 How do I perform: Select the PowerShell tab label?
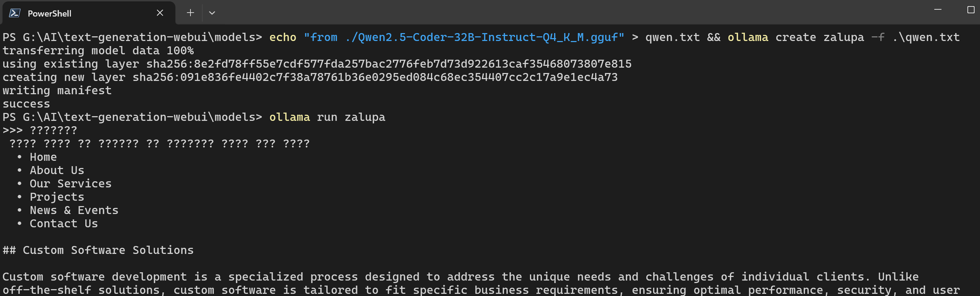click(49, 14)
